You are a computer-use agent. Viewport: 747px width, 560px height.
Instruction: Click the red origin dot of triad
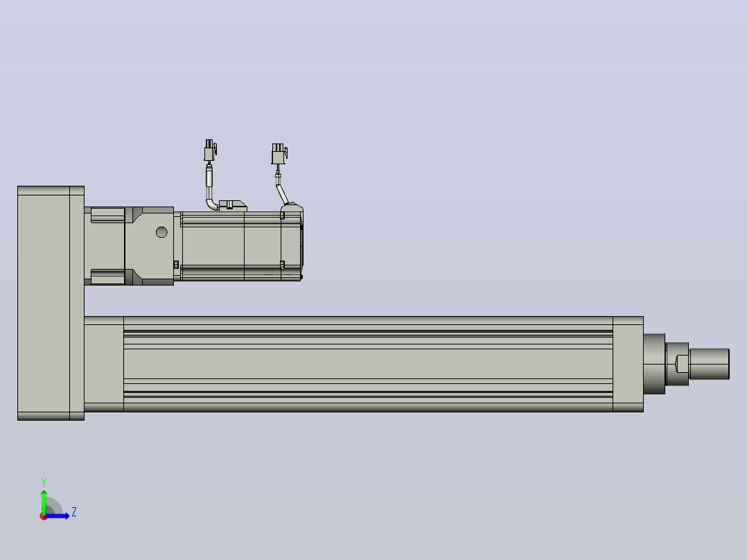[43, 517]
